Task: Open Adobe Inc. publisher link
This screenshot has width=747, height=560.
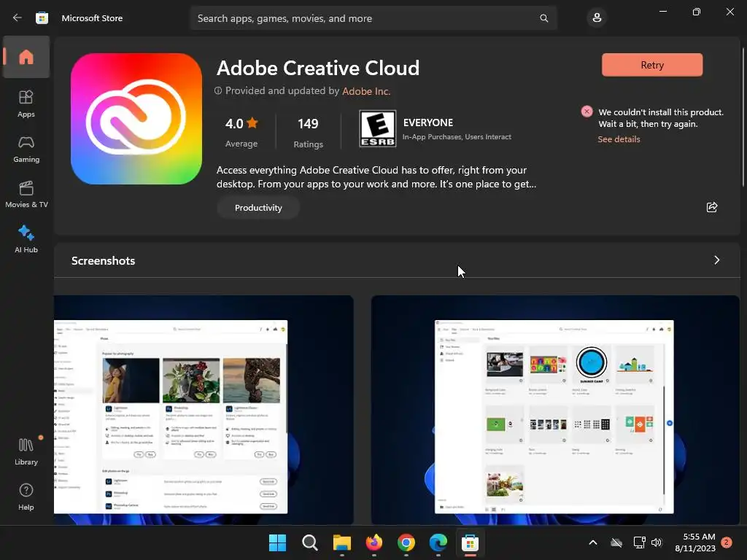Action: pyautogui.click(x=366, y=91)
